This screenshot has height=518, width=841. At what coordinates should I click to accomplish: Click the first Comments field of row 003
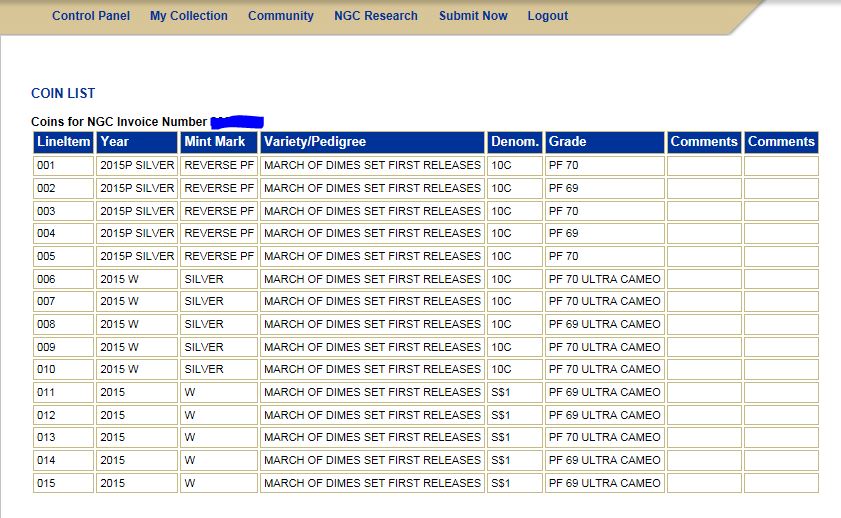(x=704, y=211)
